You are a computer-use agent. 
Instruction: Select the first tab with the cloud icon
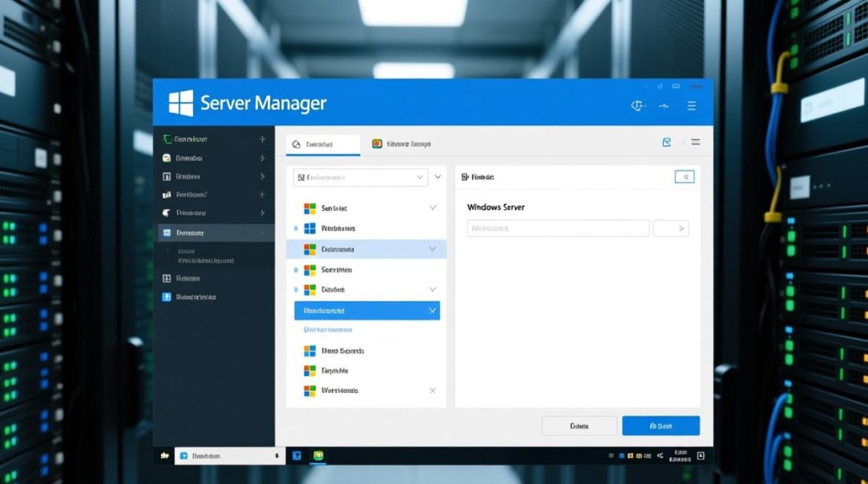322,145
